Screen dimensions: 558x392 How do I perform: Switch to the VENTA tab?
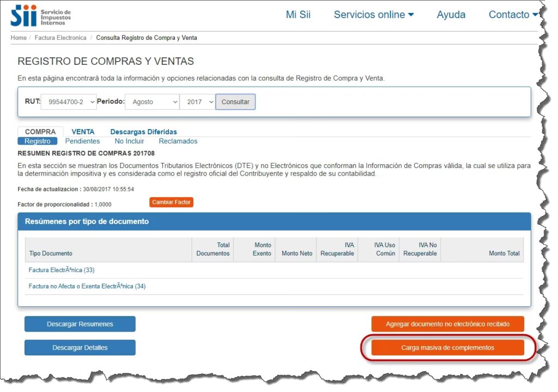click(83, 132)
